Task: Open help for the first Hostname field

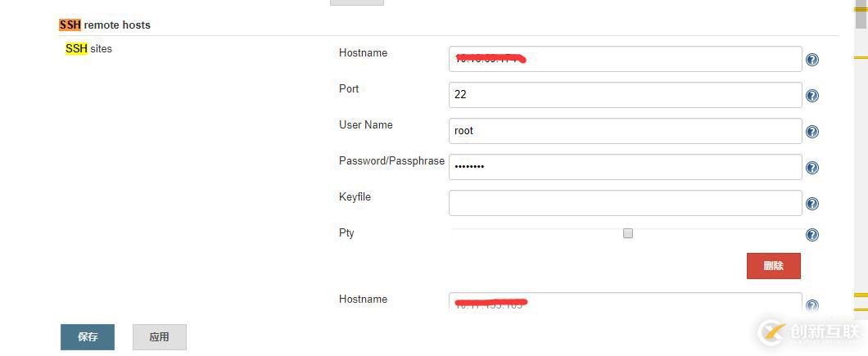Action: [x=812, y=60]
